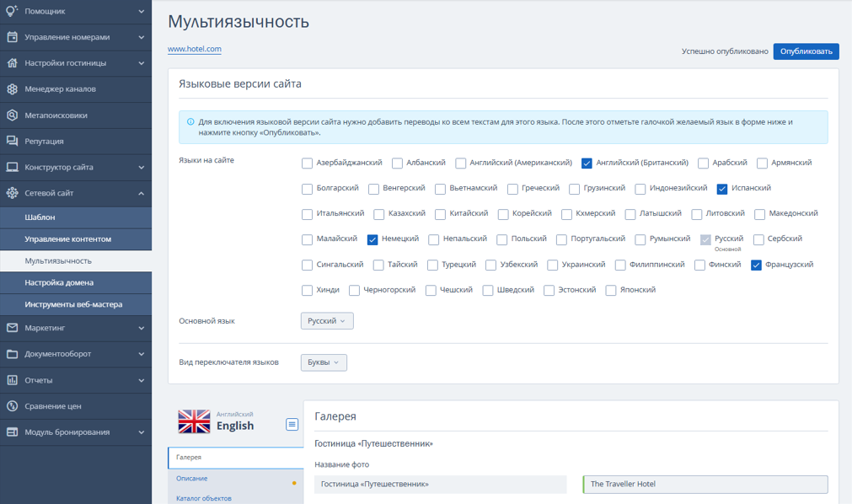The height and width of the screenshot is (504, 852).
Task: Open the www.hotel.com link
Action: (x=195, y=49)
